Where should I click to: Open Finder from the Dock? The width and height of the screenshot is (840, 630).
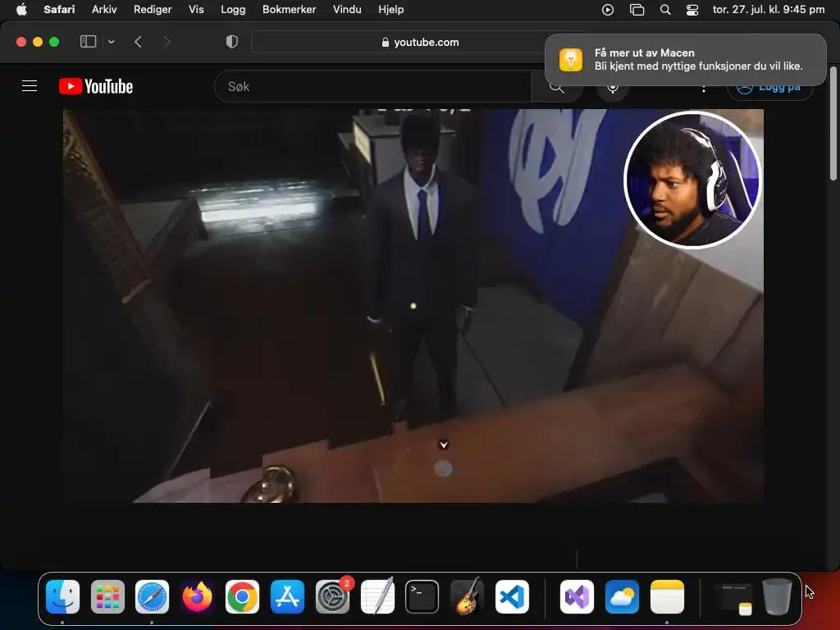tap(62, 596)
